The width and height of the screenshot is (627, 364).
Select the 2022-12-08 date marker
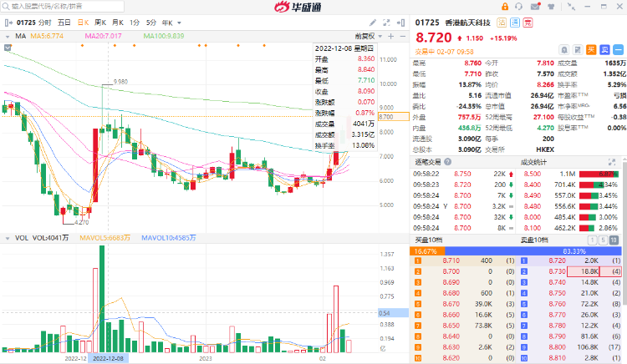pyautogui.click(x=108, y=358)
